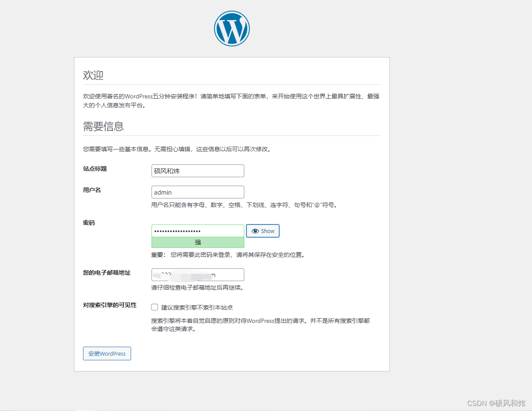Click the 需要信息 heading

[x=103, y=126]
